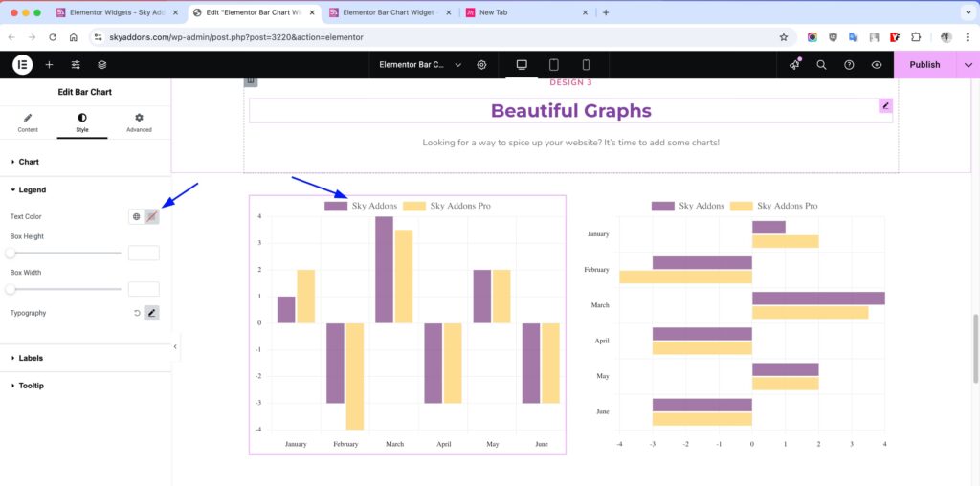Select the Beautiful Graphs heading
980x486 pixels.
pos(570,111)
